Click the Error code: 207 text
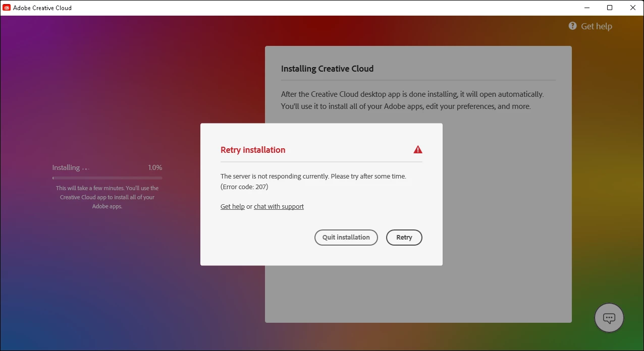Viewport: 644px width, 351px height. [244, 187]
